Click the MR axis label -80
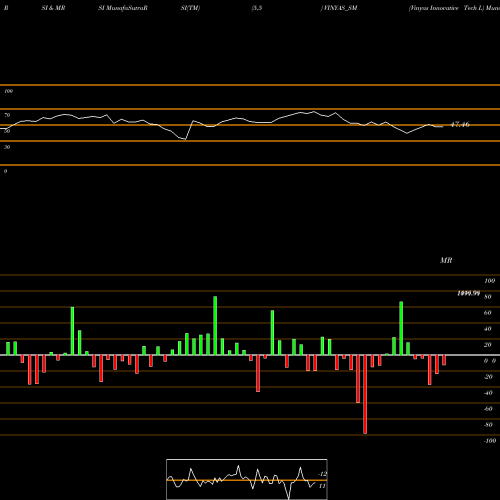 click(x=488, y=425)
